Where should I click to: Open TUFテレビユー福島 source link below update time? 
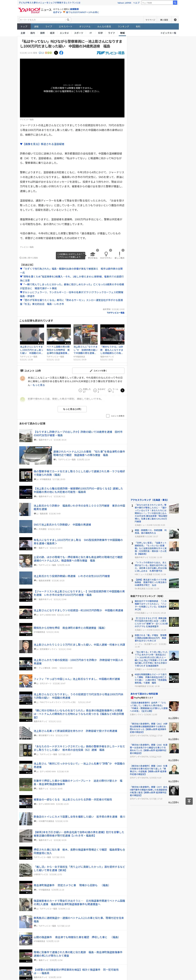pyautogui.click(x=115, y=313)
